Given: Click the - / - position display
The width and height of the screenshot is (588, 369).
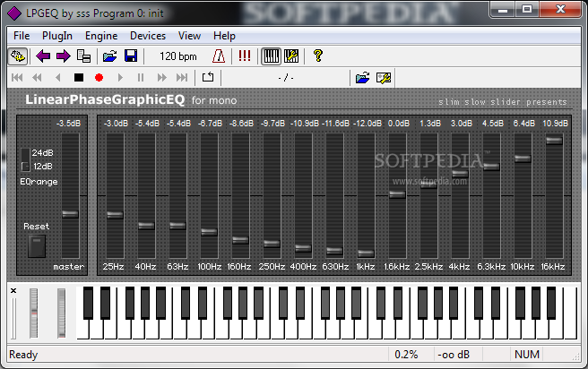Looking at the screenshot, I should click(x=286, y=78).
